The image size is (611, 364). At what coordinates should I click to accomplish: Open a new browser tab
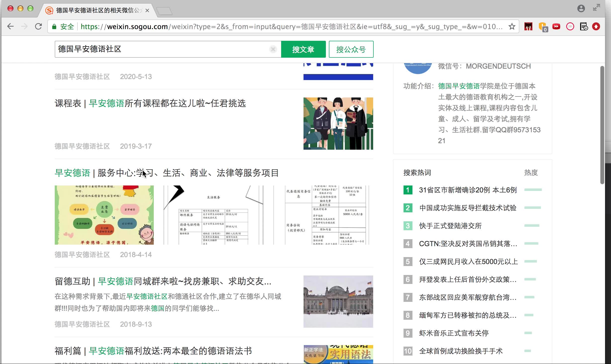(165, 11)
